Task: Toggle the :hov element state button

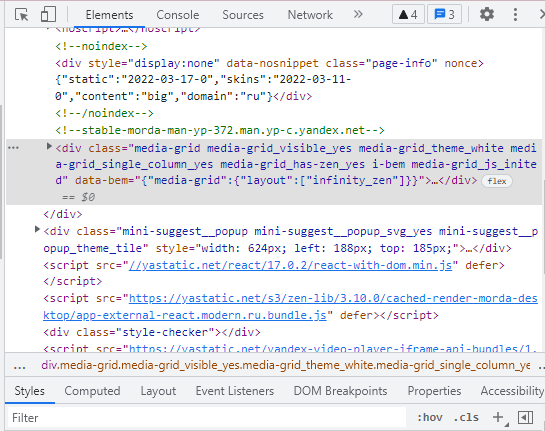Action: coord(430,417)
